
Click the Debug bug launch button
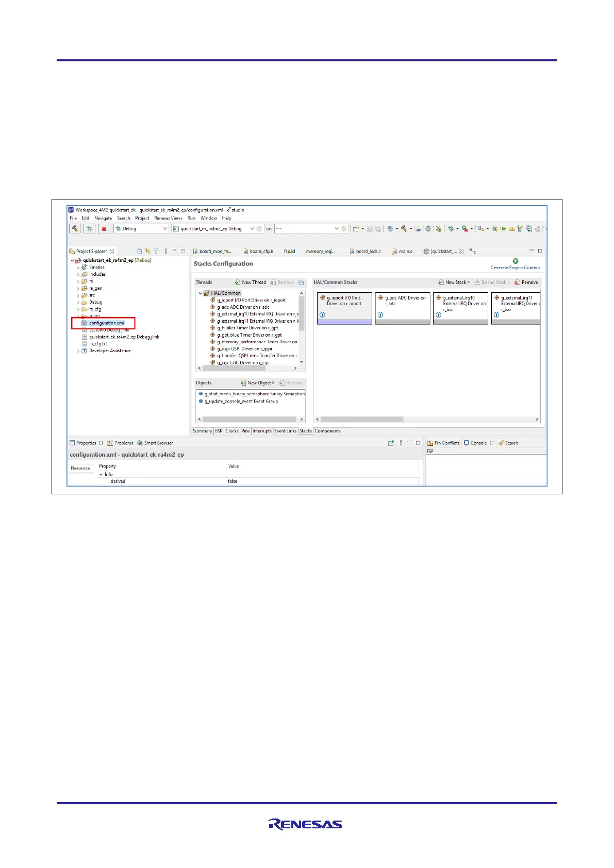[90, 228]
